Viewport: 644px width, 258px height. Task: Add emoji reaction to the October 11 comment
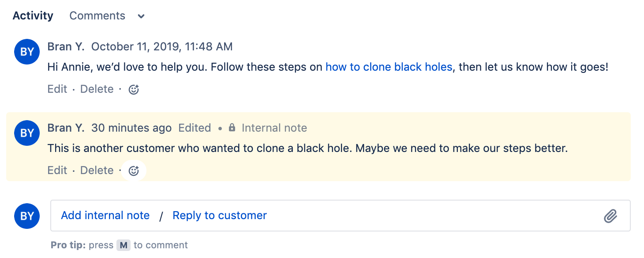tap(134, 90)
